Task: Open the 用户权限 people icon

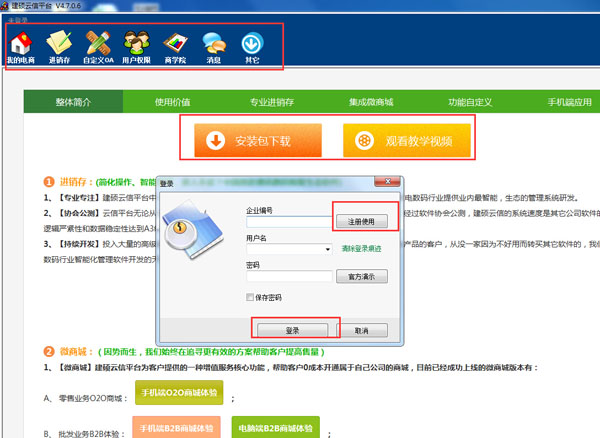Action: click(137, 47)
